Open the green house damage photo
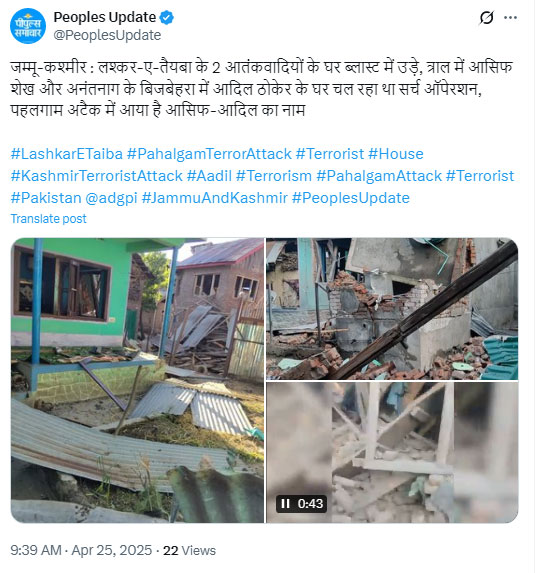538x573 pixels. [137, 380]
